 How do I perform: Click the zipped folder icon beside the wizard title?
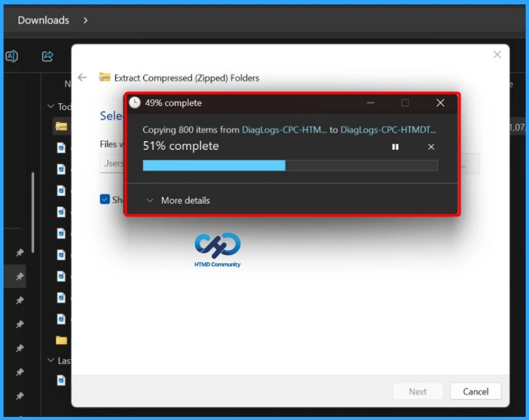pos(104,77)
